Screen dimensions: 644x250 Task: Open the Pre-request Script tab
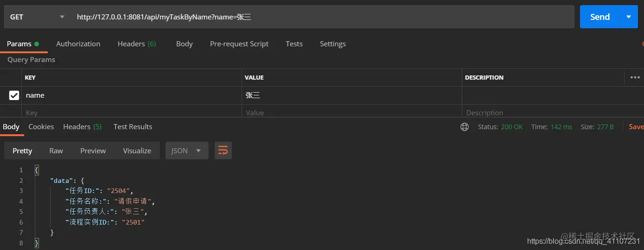pos(239,44)
